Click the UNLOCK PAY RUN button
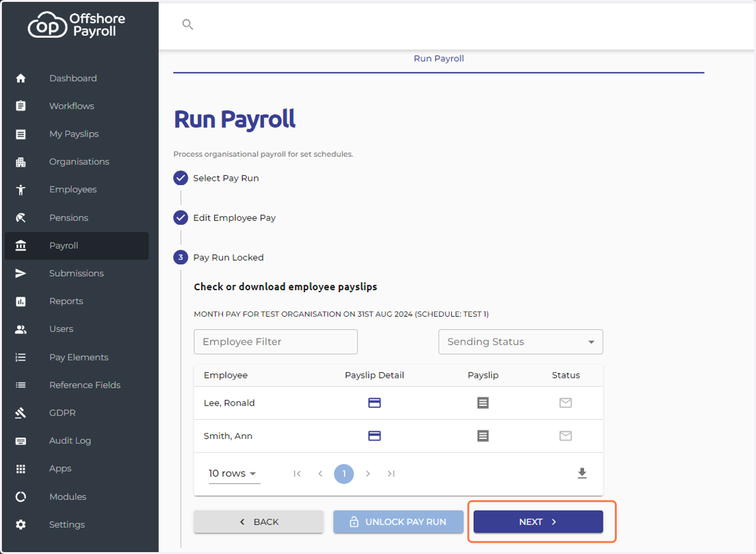Image resolution: width=756 pixels, height=554 pixels. (398, 522)
